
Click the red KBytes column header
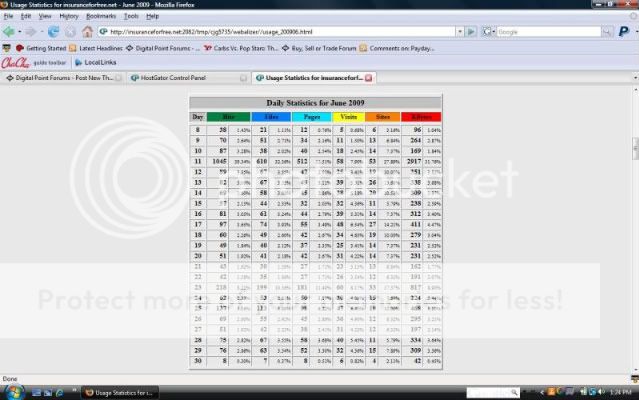[421, 117]
